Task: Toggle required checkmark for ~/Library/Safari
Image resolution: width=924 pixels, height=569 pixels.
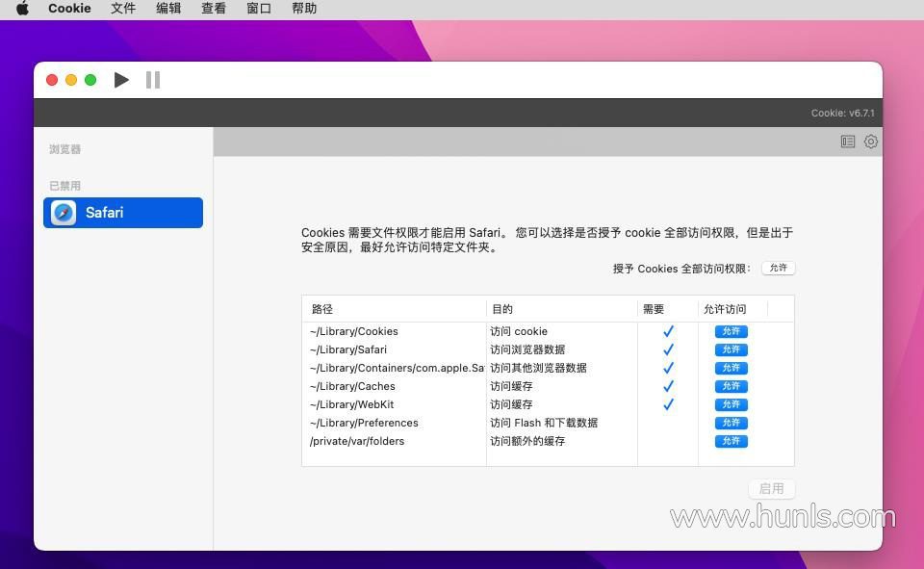Action: (x=668, y=349)
